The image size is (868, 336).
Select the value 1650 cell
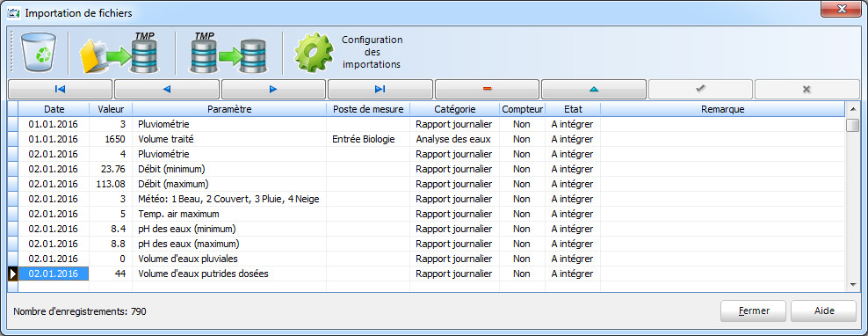click(111, 139)
